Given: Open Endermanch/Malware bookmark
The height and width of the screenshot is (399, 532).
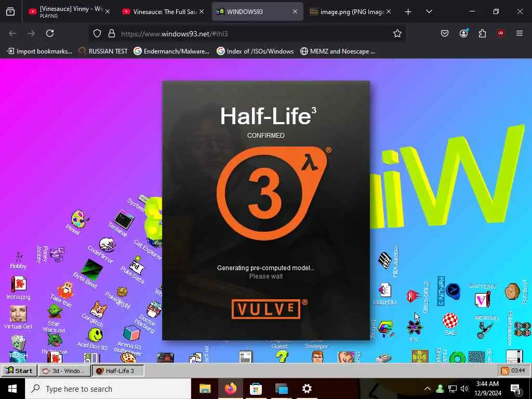Looking at the screenshot, I should point(171,51).
